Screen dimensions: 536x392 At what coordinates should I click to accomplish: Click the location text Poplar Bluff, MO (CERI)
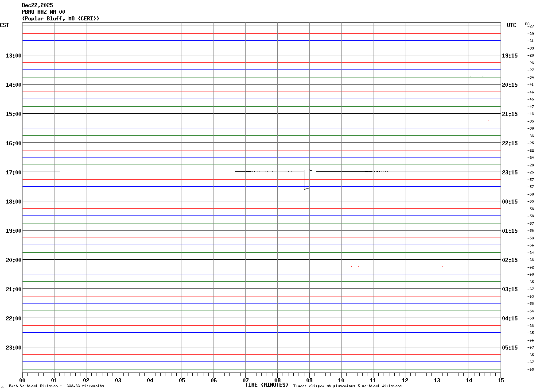click(61, 19)
